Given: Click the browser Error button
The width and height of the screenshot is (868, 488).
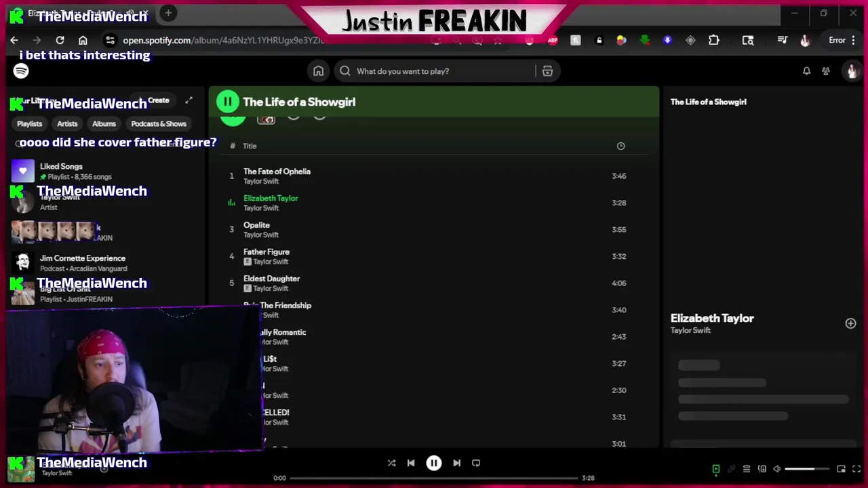Looking at the screenshot, I should tap(837, 40).
